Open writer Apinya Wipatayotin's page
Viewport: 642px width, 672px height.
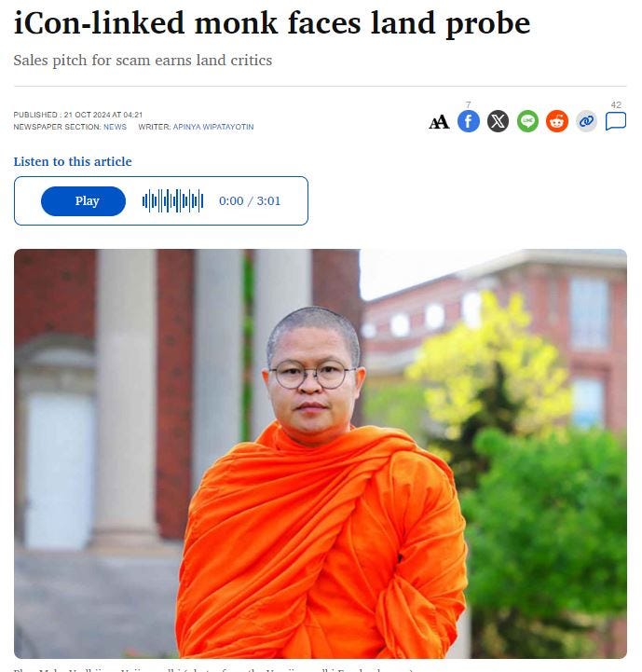pyautogui.click(x=213, y=127)
